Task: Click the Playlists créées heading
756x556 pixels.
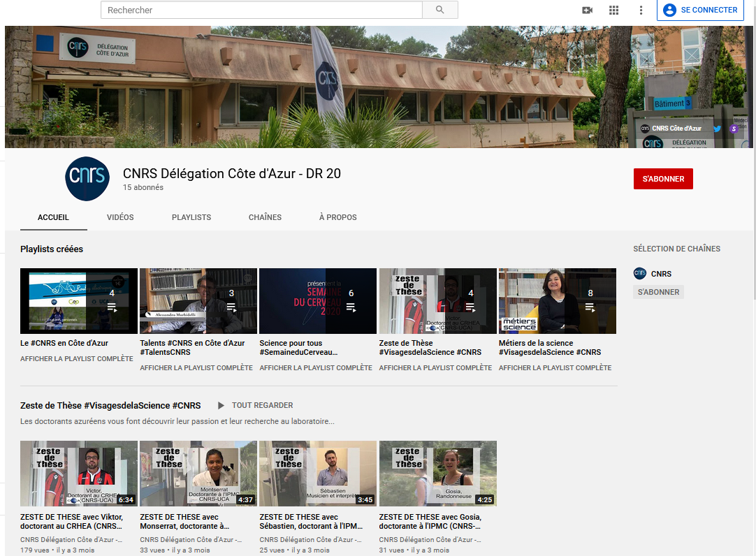Action: (52, 249)
